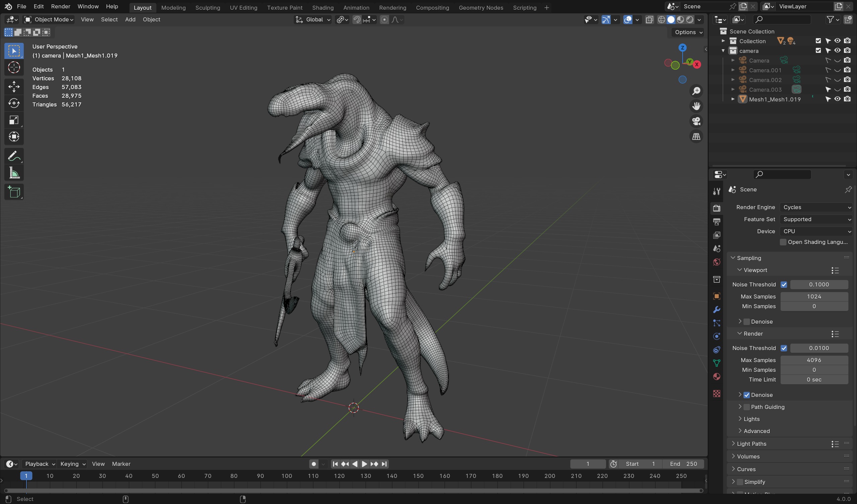
Task: Select the Select Box tool
Action: [x=14, y=51]
